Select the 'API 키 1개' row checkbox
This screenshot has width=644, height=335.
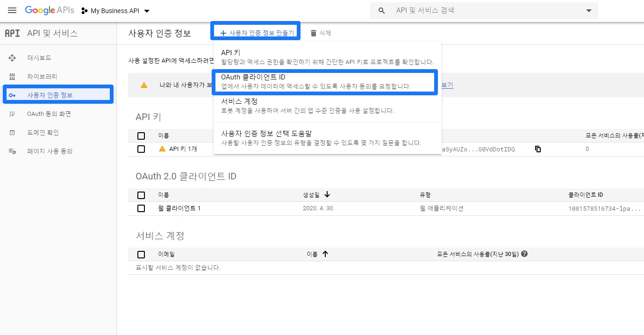141,149
